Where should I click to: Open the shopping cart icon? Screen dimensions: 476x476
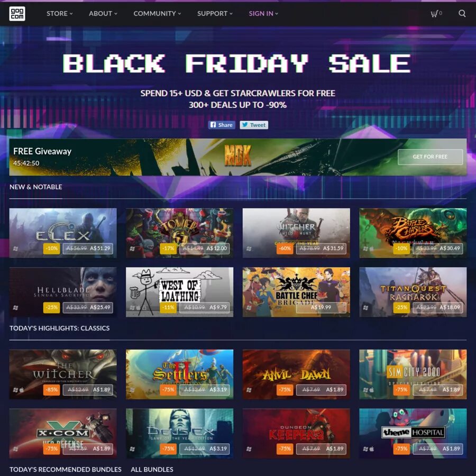click(436, 13)
